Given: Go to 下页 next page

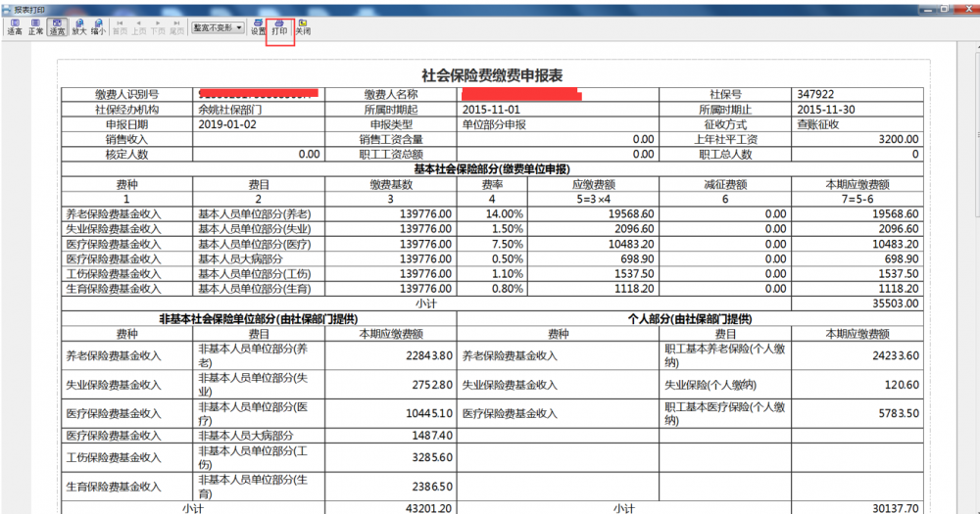Looking at the screenshot, I should click(x=158, y=26).
